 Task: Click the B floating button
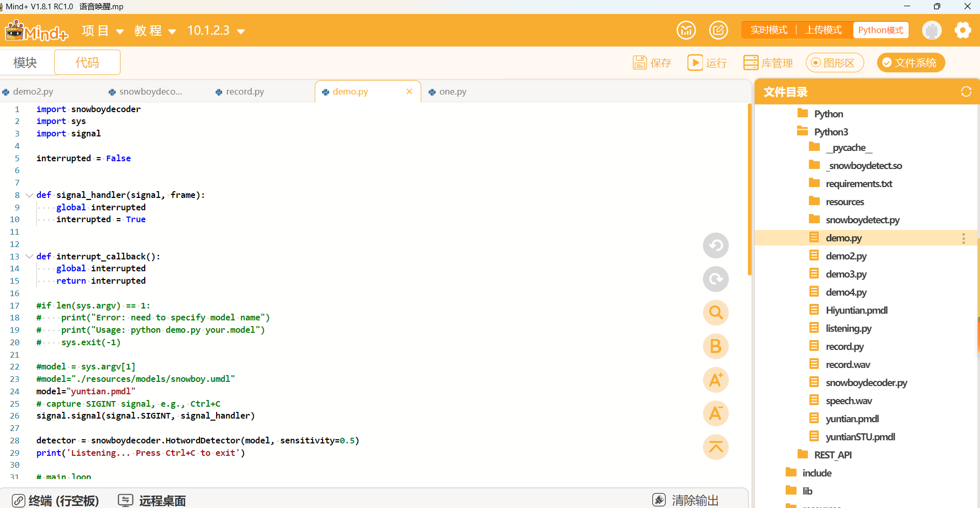tap(716, 346)
